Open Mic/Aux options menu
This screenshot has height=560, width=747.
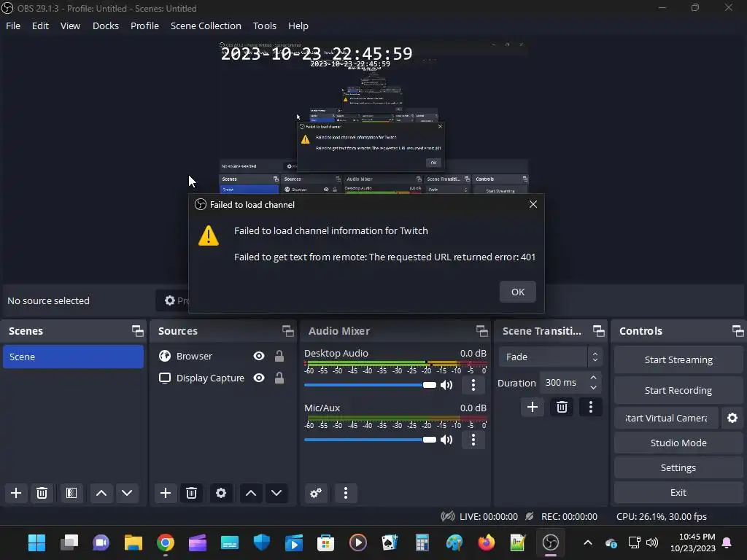click(x=473, y=440)
